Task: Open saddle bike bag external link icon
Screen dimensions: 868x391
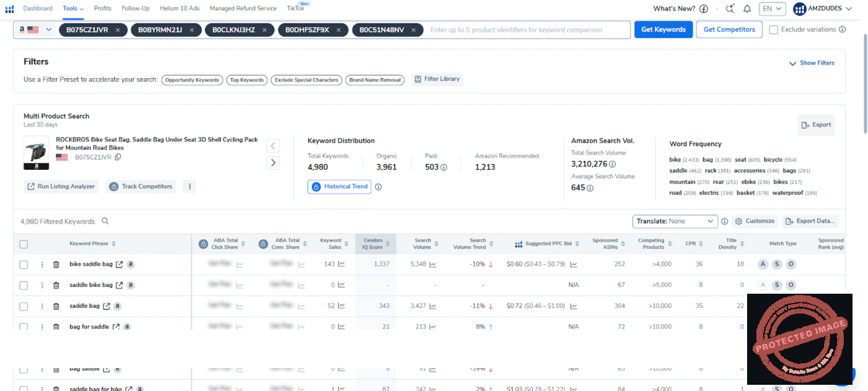Action: click(x=120, y=285)
